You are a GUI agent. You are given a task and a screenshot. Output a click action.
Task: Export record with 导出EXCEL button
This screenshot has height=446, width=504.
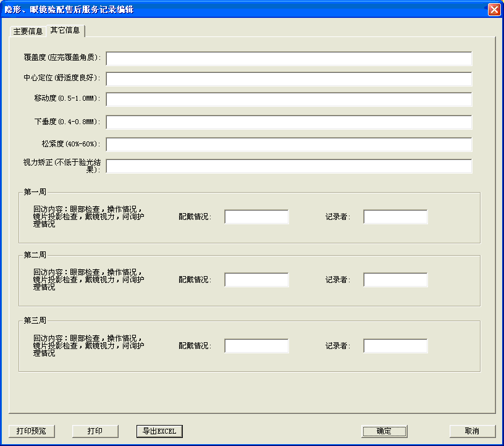point(159,431)
